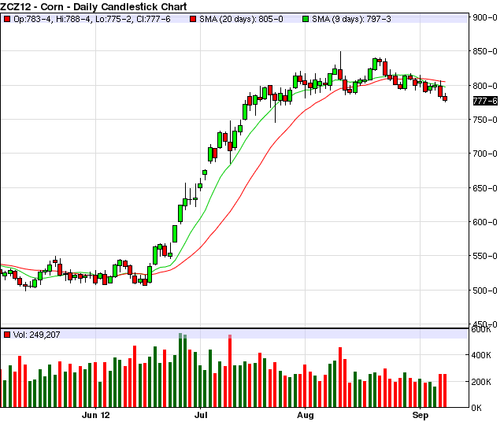This screenshot has height=422, width=504.
Task: Click the 'Jun 12' date axis label
Action: (x=96, y=415)
